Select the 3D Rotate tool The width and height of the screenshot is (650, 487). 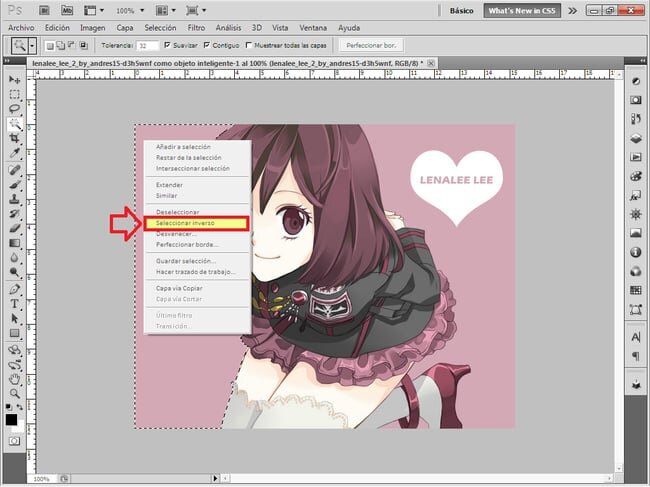15,350
